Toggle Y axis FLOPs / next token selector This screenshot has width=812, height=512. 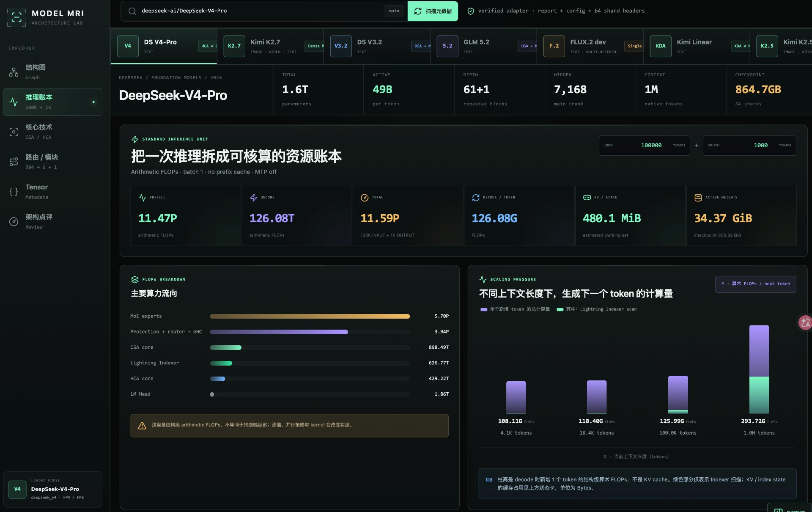pyautogui.click(x=755, y=284)
